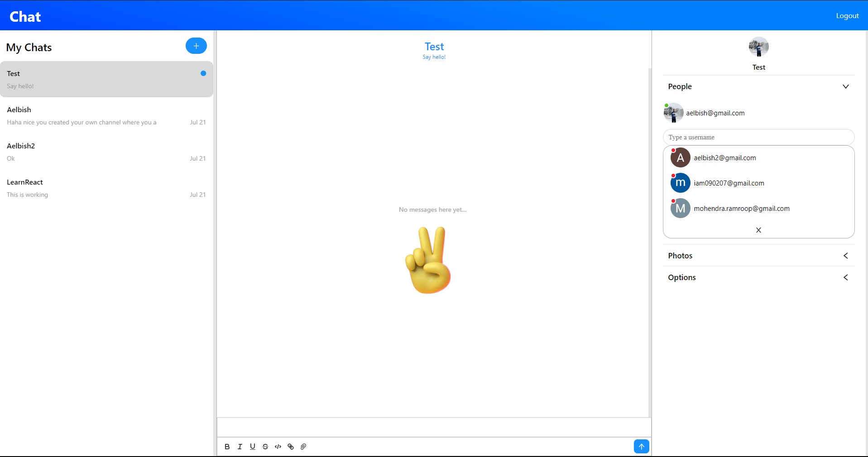
Task: Click the My Chats heading
Action: click(x=29, y=48)
